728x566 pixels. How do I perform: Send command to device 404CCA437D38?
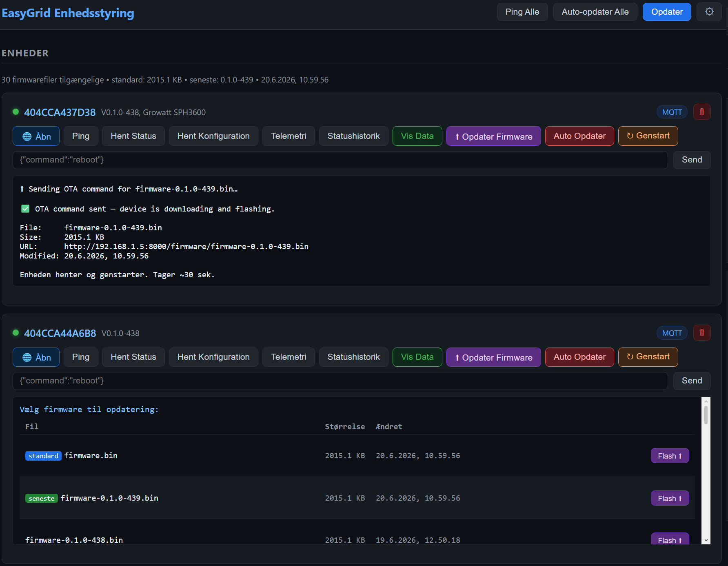point(692,160)
